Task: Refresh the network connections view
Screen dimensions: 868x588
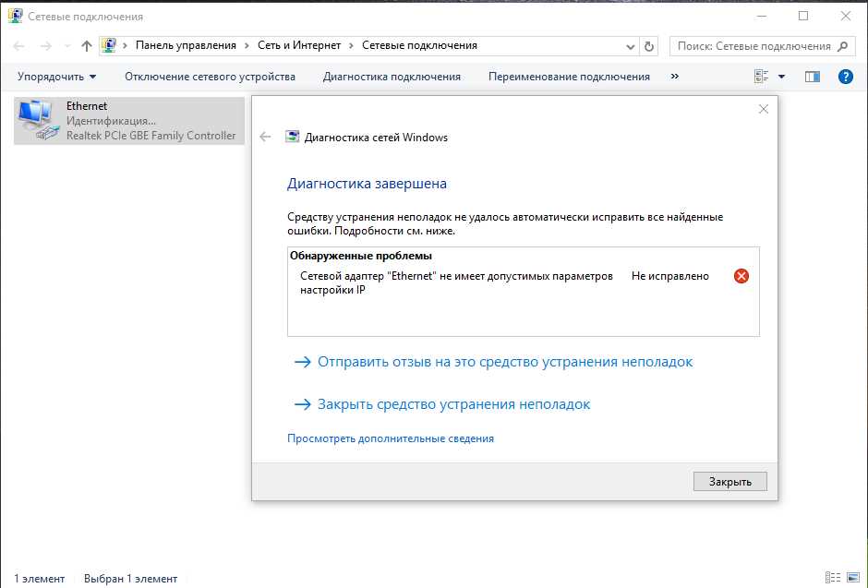Action: [x=649, y=46]
